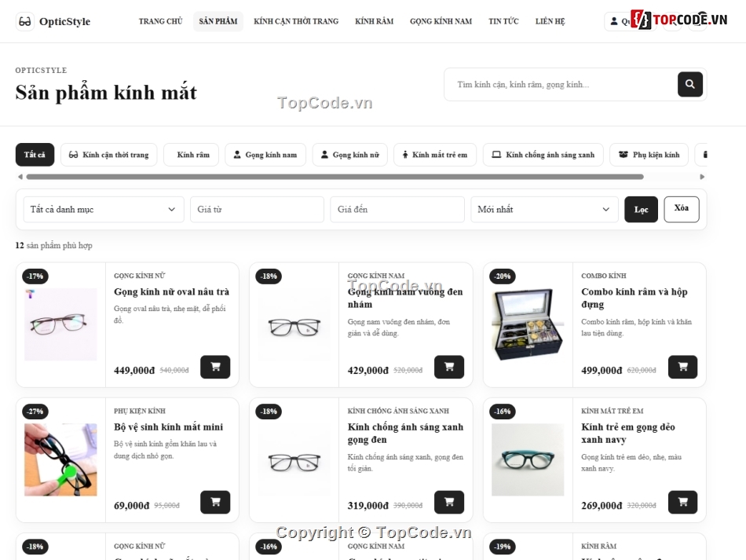Screen dimensions: 746x560
Task: Open the Tất cả danh mục dropdown
Action: coord(103,210)
